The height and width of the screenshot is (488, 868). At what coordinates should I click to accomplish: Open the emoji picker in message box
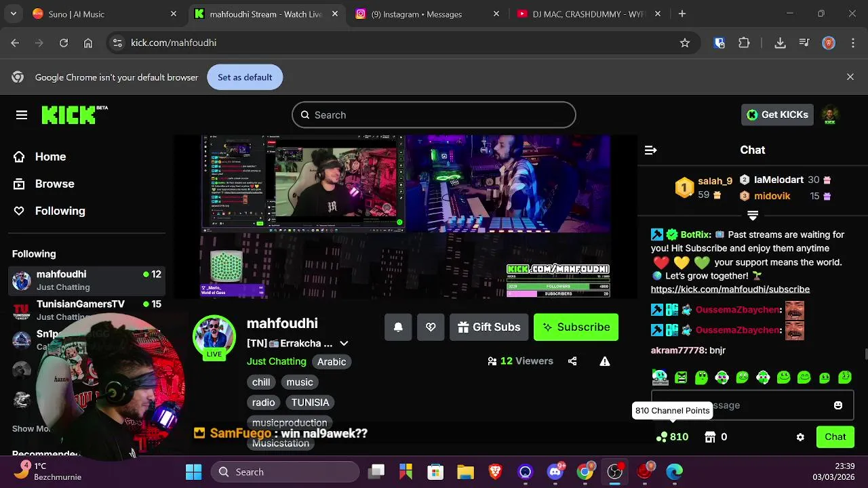coord(838,405)
